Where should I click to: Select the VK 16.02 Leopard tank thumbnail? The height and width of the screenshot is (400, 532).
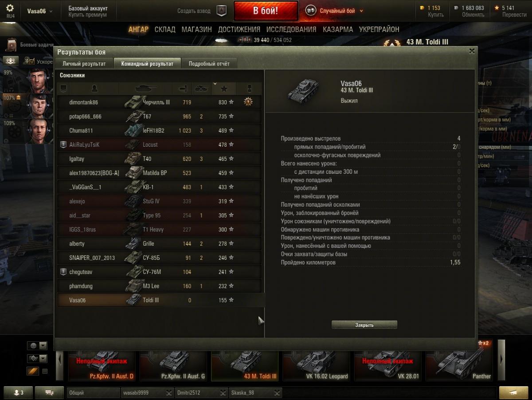pos(316,364)
